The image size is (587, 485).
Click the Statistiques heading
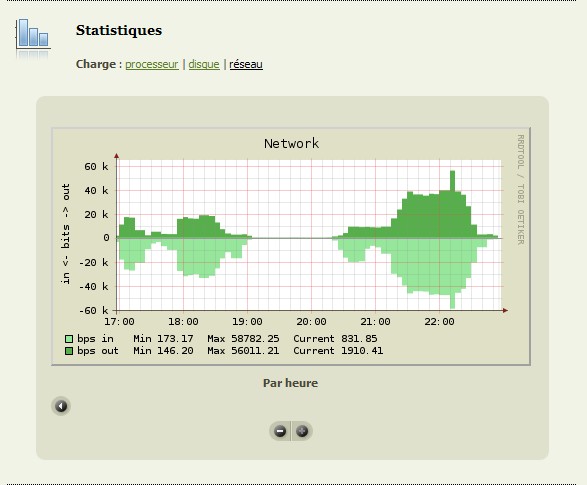[119, 30]
